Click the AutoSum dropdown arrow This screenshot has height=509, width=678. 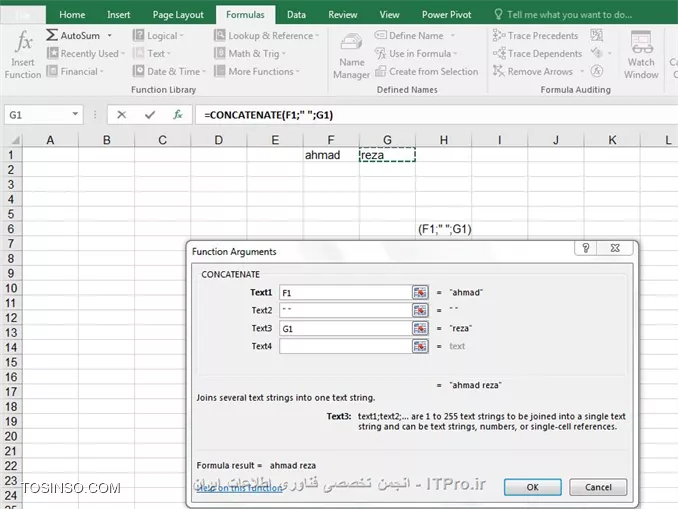point(109,35)
